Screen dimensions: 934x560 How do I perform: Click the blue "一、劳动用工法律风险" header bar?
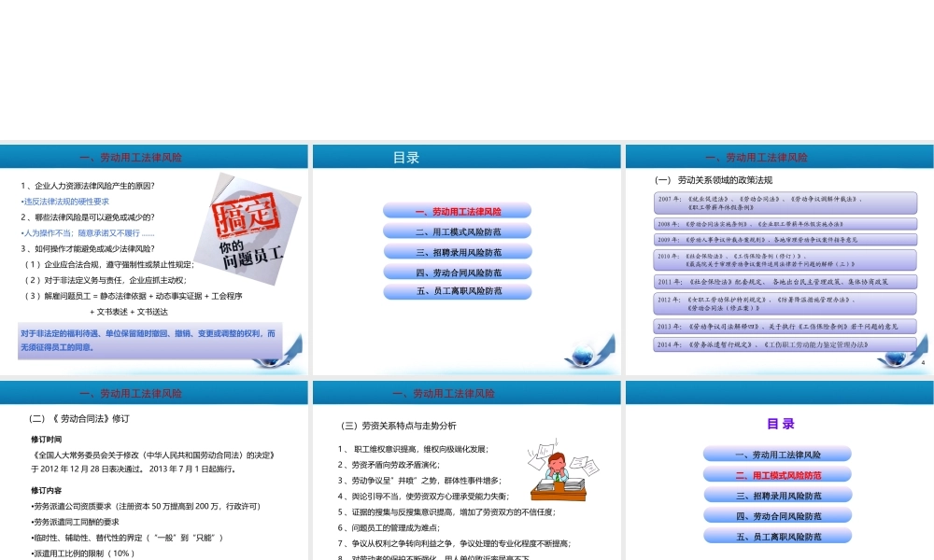click(155, 158)
